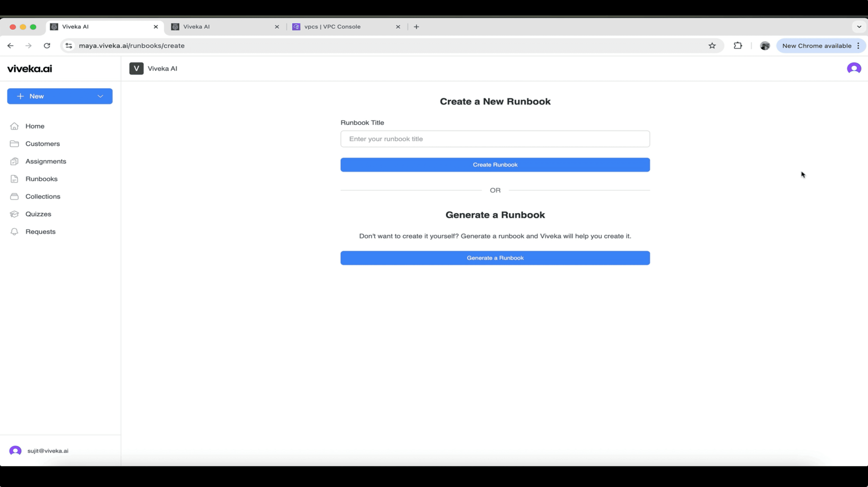This screenshot has height=487, width=868.
Task: Open a new browser tab with plus
Action: point(417,27)
